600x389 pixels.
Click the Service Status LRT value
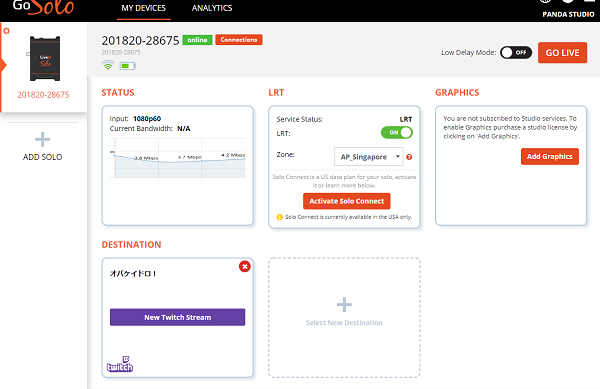[406, 119]
